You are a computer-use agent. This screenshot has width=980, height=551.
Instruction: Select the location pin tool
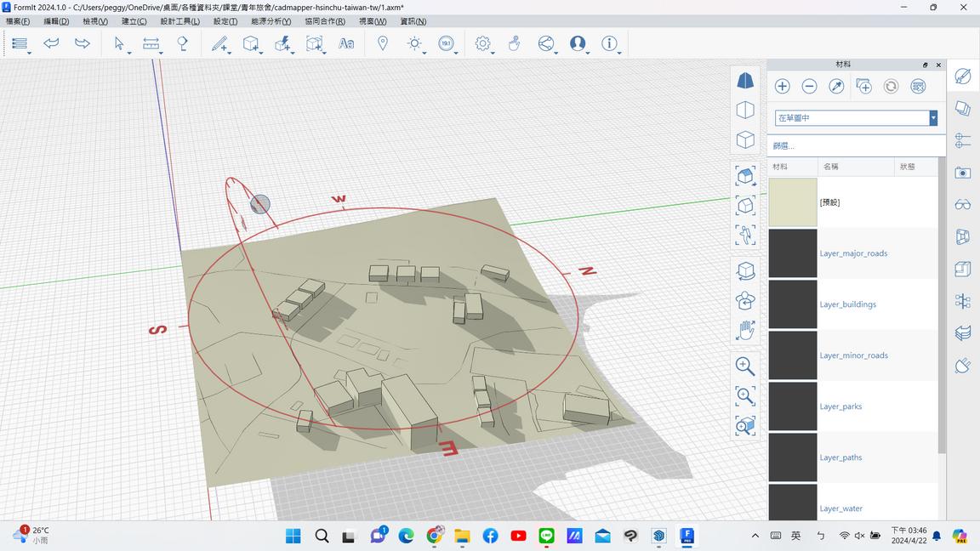click(383, 43)
